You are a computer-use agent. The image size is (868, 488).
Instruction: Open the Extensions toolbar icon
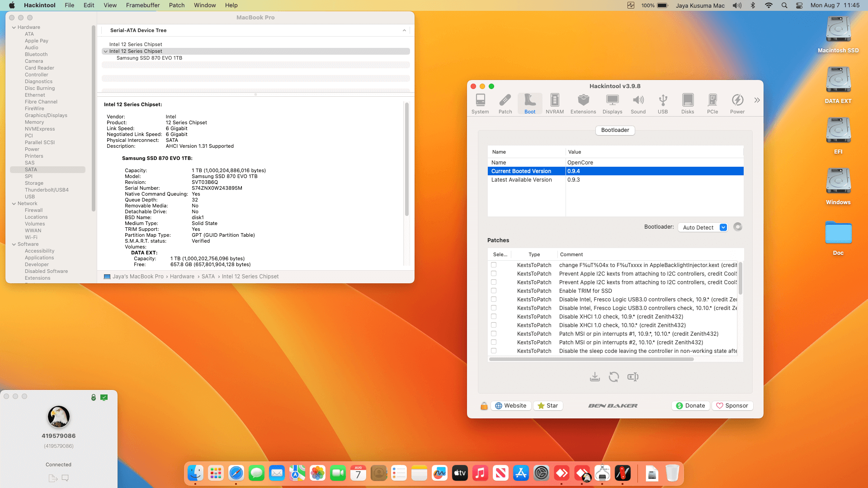tap(583, 103)
